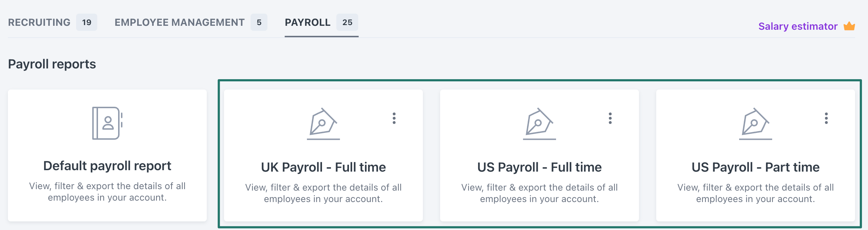This screenshot has height=230, width=868.
Task: Click the Payroll count badge showing 25
Action: pyautogui.click(x=347, y=22)
